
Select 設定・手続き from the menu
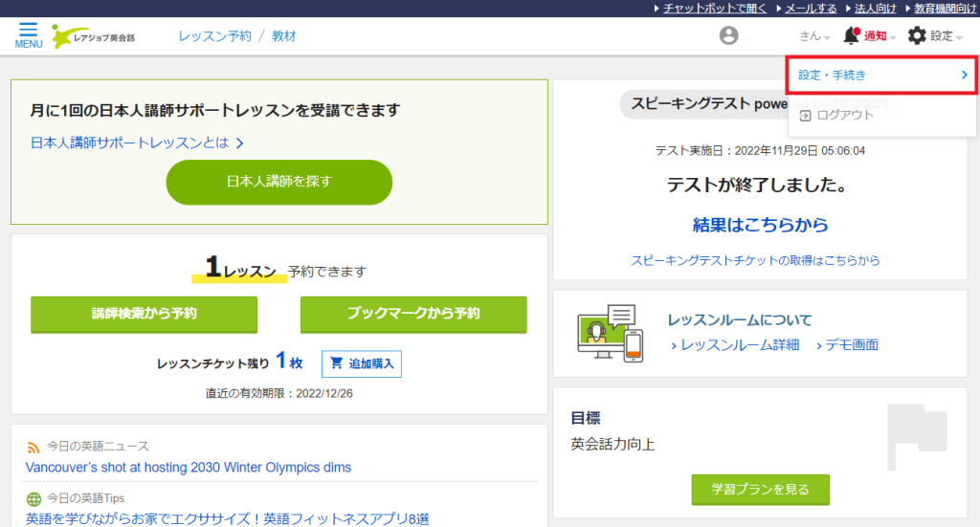pos(880,75)
